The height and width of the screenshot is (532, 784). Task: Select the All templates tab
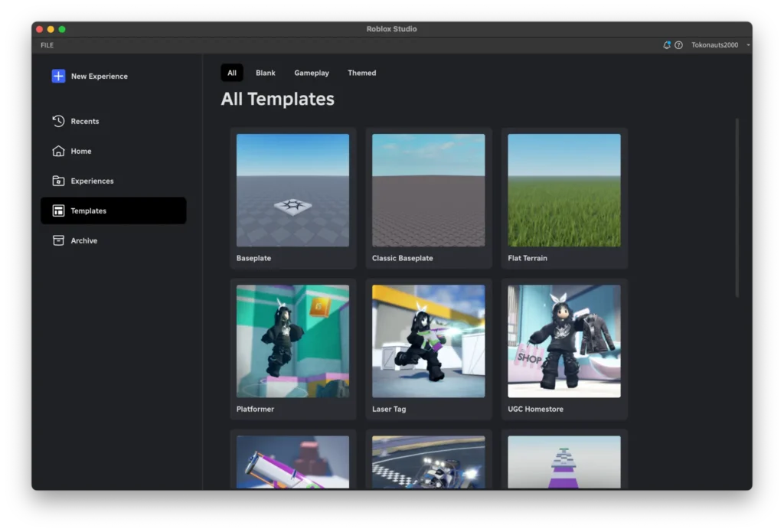[232, 73]
